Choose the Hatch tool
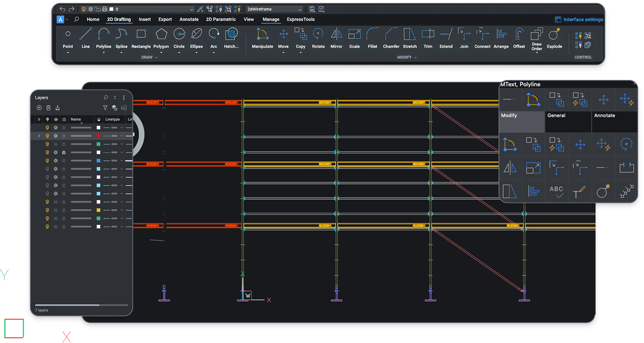This screenshot has width=644, height=343. 232,38
